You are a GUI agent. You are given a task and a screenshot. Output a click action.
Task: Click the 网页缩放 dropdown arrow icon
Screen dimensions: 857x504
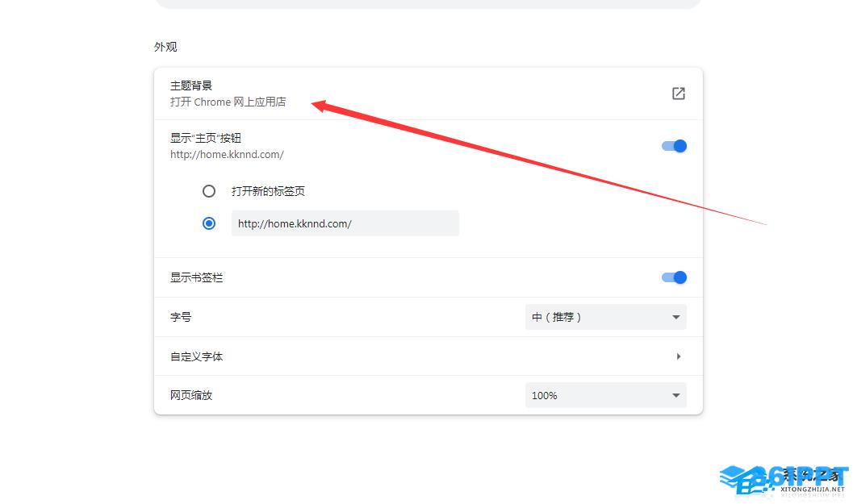[676, 396]
